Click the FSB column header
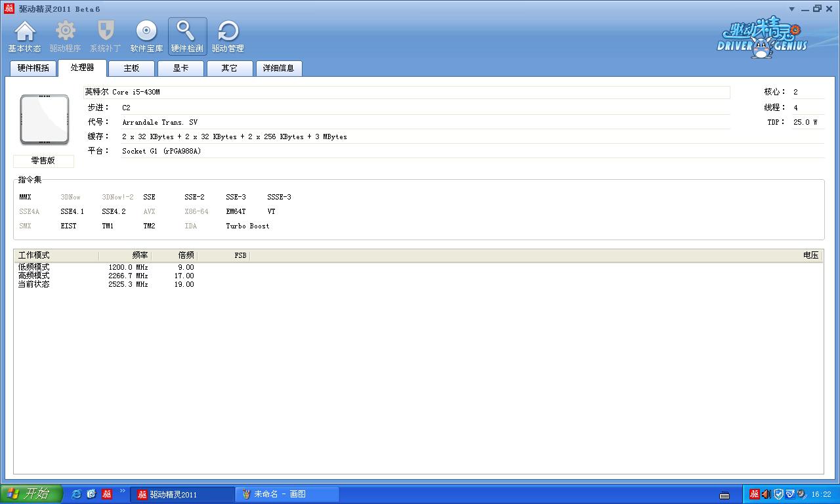Viewport: 840px width, 504px height. click(x=224, y=255)
